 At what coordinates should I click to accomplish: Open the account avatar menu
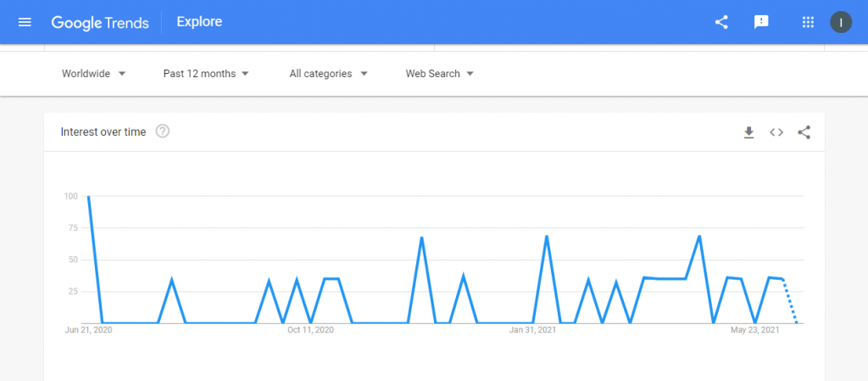[841, 22]
